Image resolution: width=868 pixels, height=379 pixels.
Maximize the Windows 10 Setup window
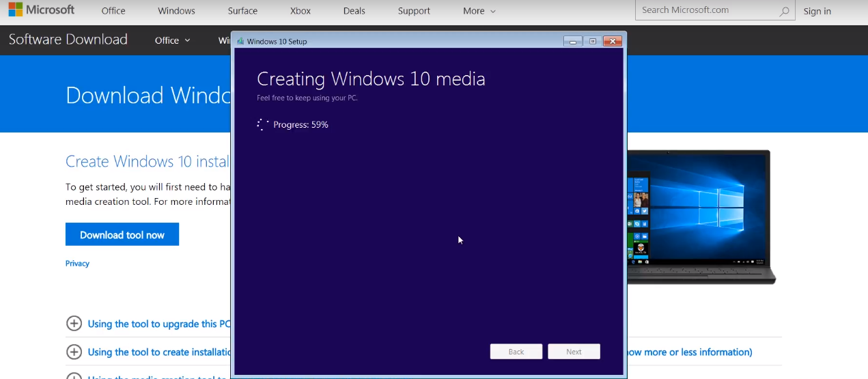click(593, 42)
